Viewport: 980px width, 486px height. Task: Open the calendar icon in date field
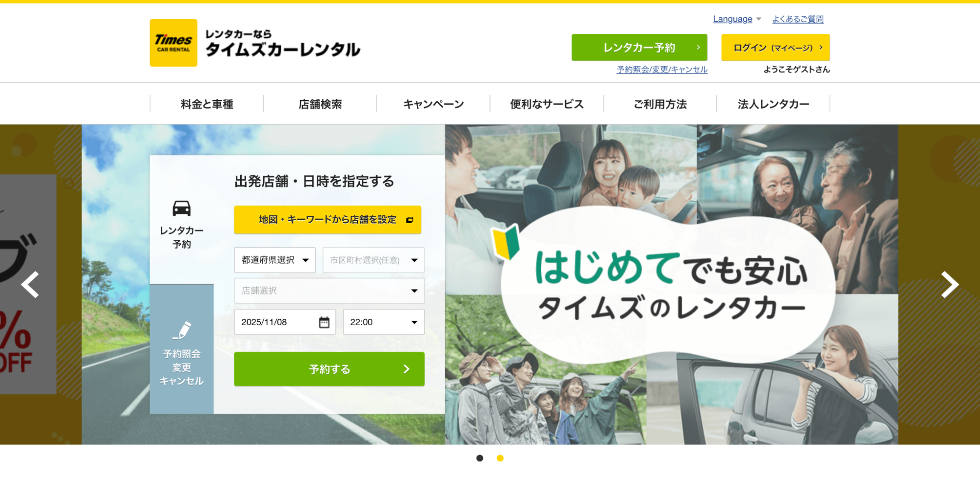coord(324,322)
